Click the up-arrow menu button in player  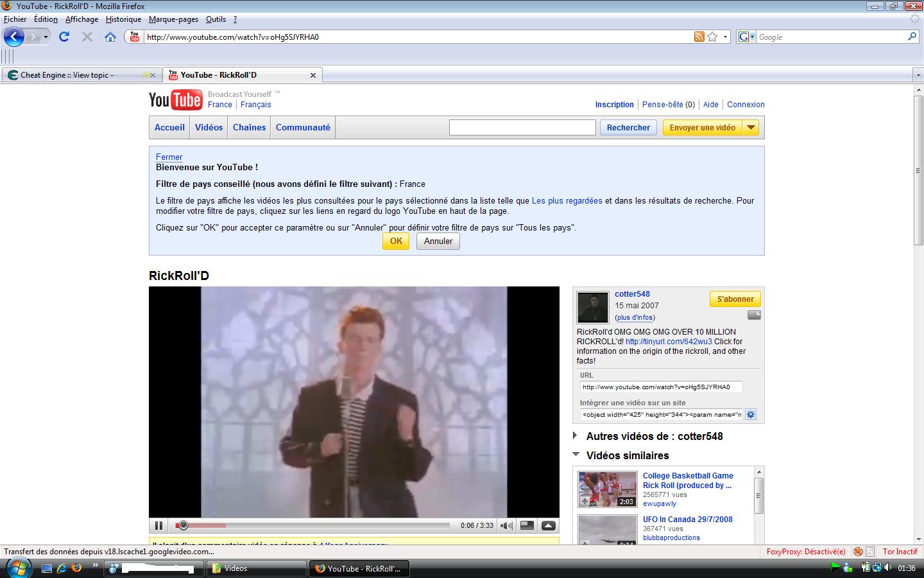click(x=548, y=525)
